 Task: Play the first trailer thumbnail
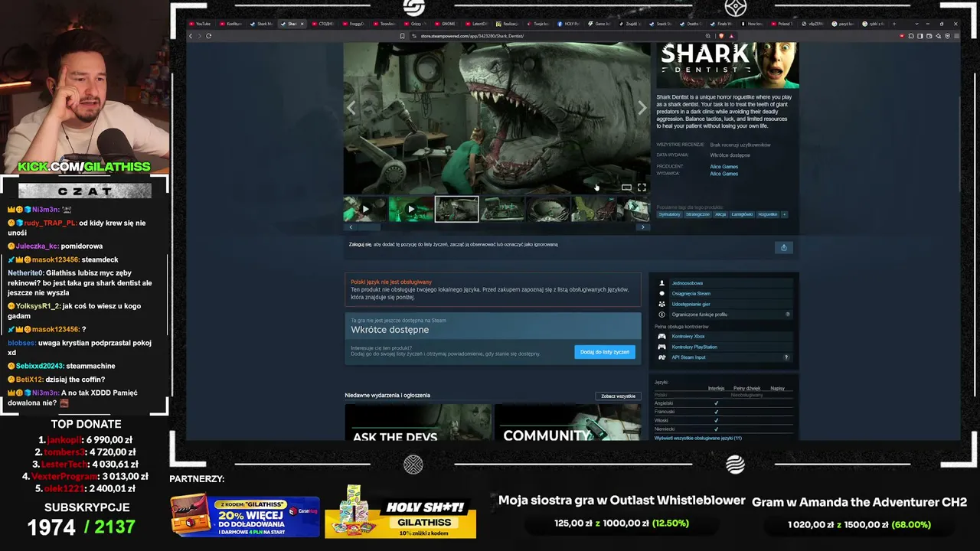tap(364, 209)
